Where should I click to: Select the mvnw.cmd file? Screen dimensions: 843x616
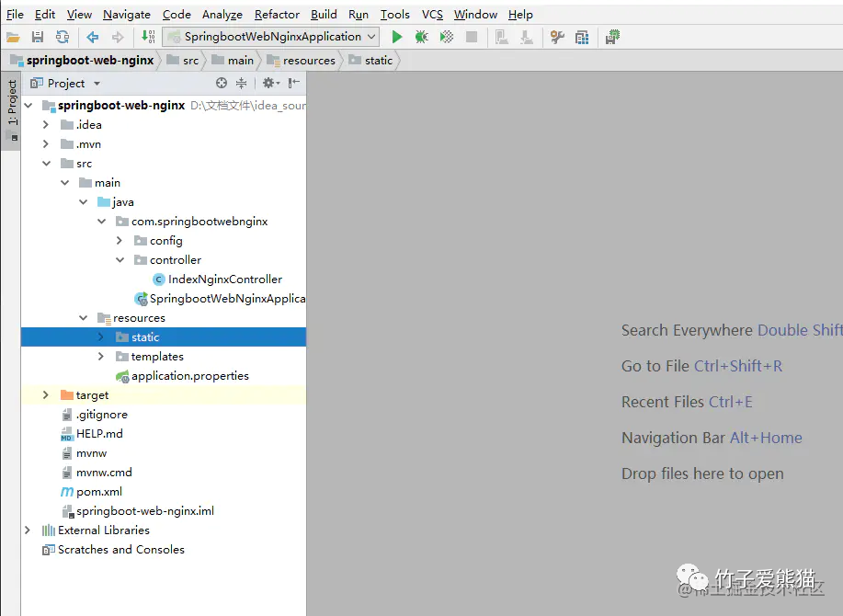click(97, 473)
